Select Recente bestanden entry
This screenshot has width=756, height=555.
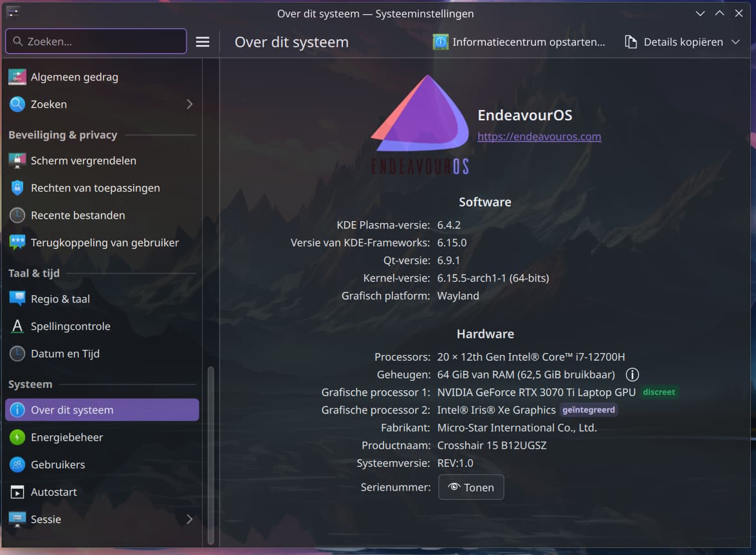pyautogui.click(x=102, y=215)
